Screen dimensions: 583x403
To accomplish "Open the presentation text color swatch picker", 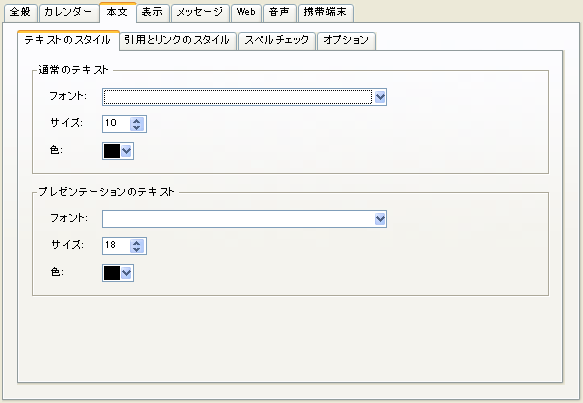I will click(118, 273).
